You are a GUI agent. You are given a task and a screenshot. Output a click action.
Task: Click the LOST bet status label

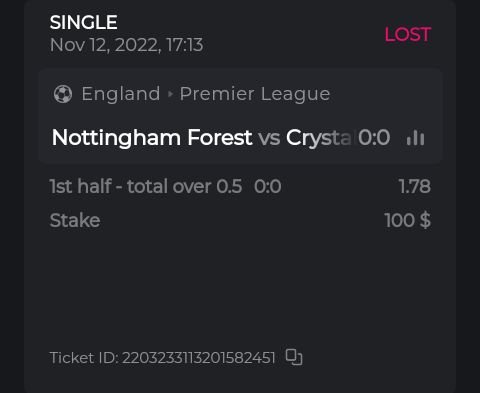[x=408, y=34]
